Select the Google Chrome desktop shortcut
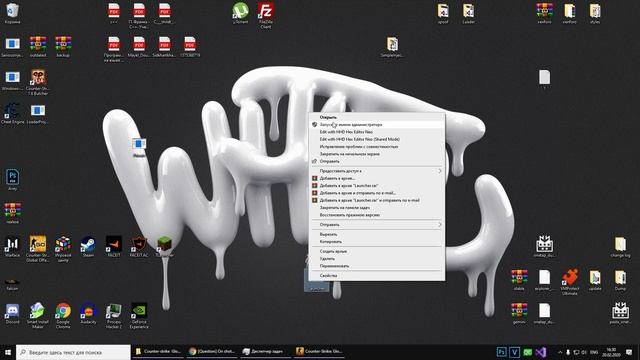 [x=63, y=316]
